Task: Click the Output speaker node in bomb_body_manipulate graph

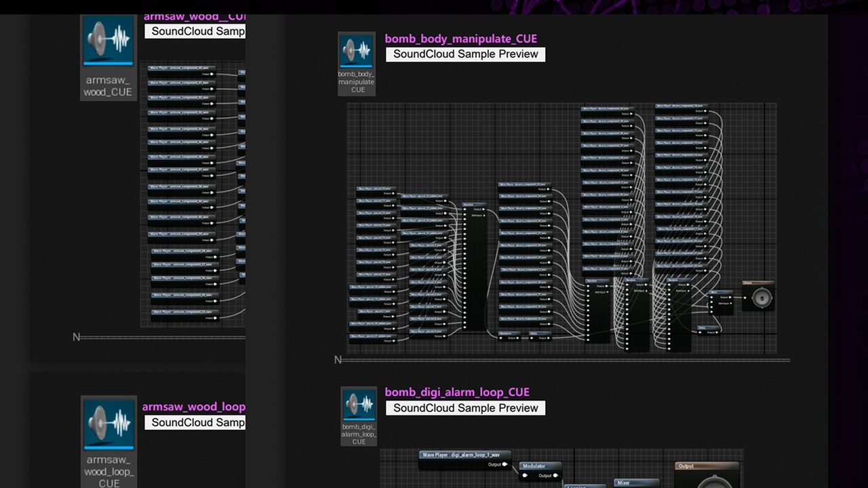Action: (x=758, y=296)
